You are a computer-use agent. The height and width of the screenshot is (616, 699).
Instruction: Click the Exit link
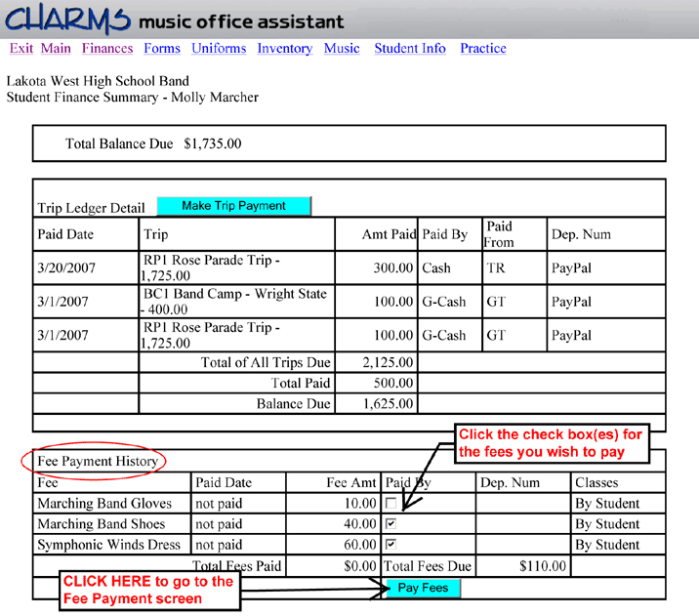pos(21,48)
